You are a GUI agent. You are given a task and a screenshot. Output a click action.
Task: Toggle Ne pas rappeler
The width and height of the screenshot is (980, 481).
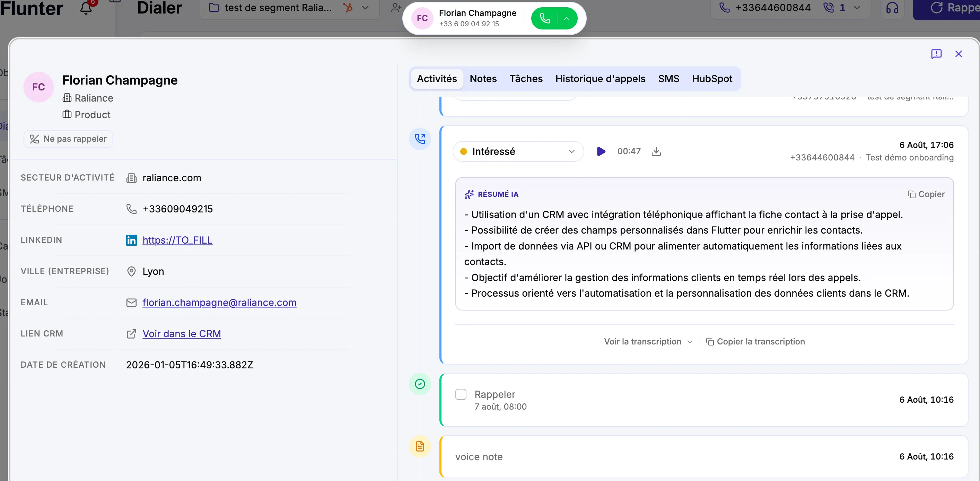pos(68,139)
